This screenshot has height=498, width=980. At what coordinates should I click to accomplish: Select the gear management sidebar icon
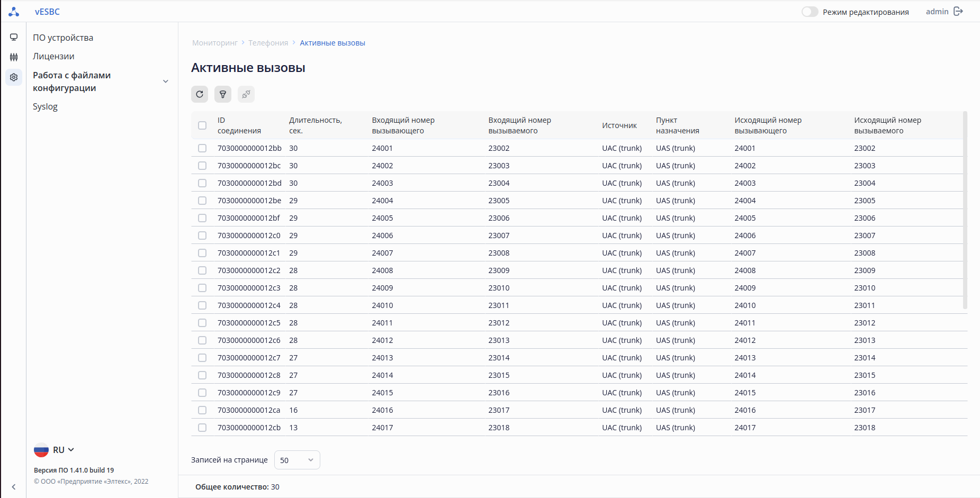[14, 77]
